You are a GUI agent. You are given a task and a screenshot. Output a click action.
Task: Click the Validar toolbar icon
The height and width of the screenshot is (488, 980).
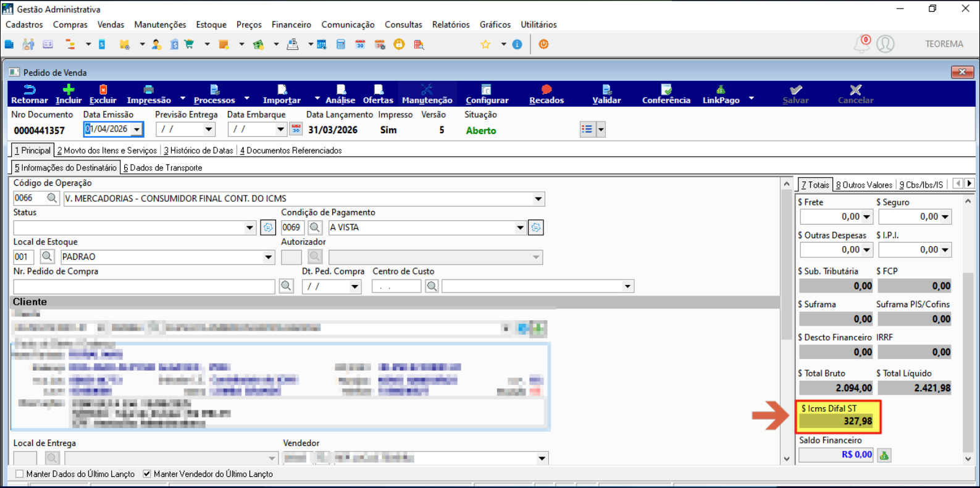pos(606,90)
